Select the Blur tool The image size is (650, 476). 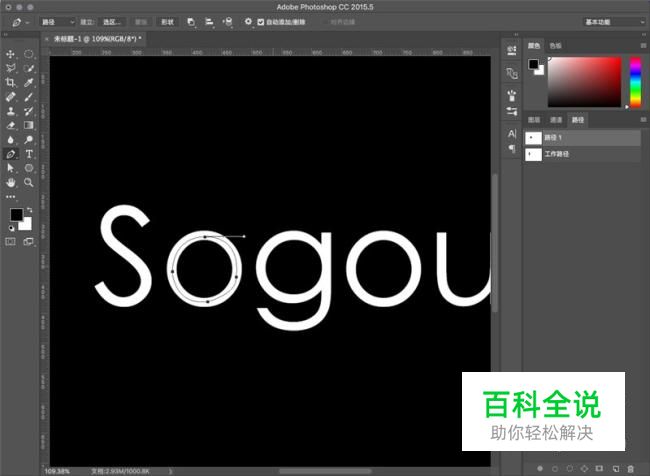pos(10,140)
